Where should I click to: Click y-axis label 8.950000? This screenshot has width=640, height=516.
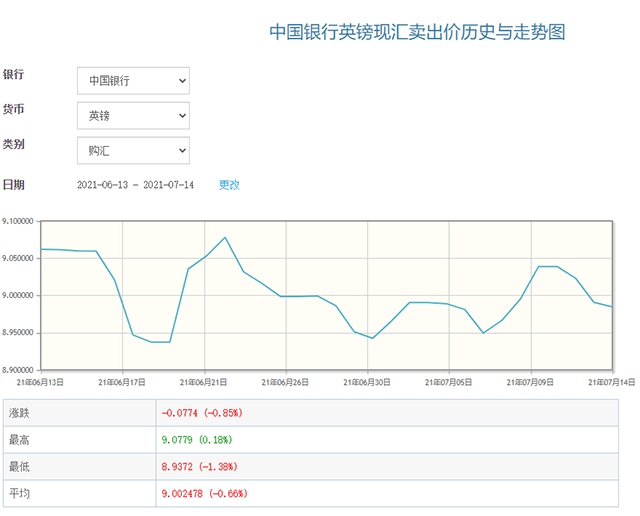point(18,333)
